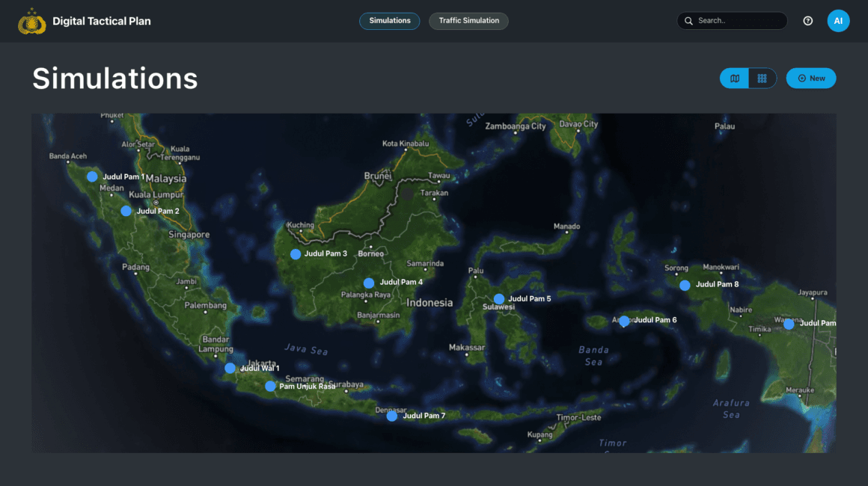Select the rightmost Judul Pam marker near Waisai

pos(789,324)
